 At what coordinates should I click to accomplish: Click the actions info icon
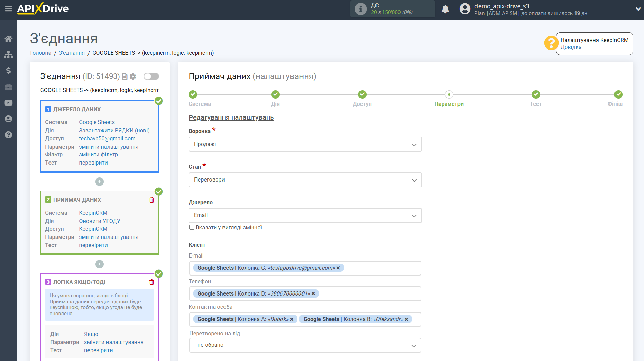(360, 9)
